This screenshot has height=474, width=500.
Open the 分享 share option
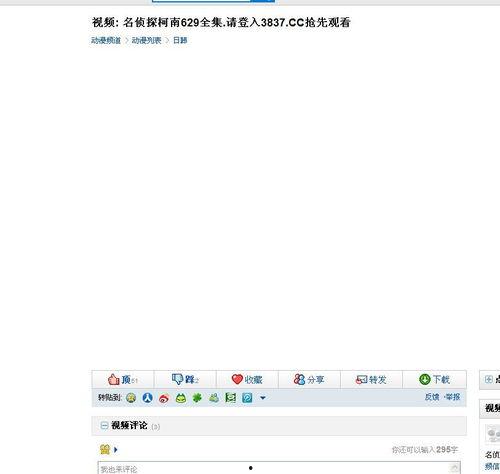tap(309, 379)
